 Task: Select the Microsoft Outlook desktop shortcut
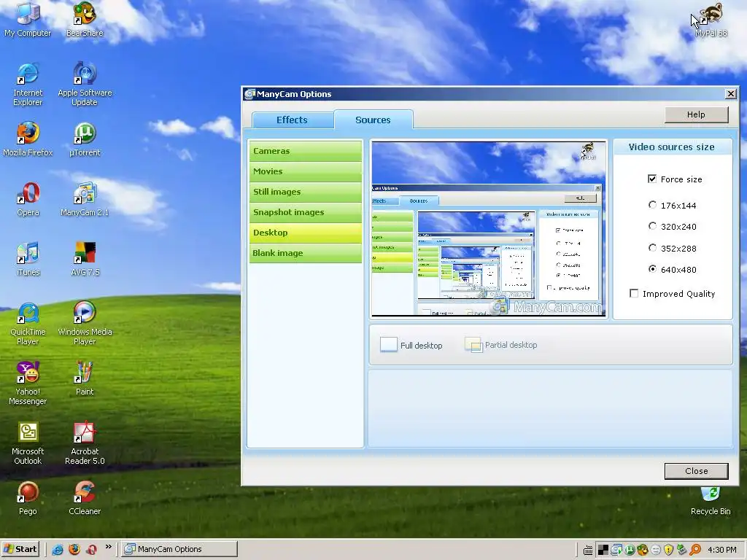[x=28, y=444]
